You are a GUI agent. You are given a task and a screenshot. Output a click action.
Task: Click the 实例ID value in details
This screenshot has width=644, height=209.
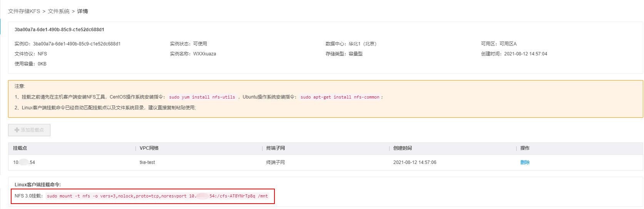(x=77, y=44)
